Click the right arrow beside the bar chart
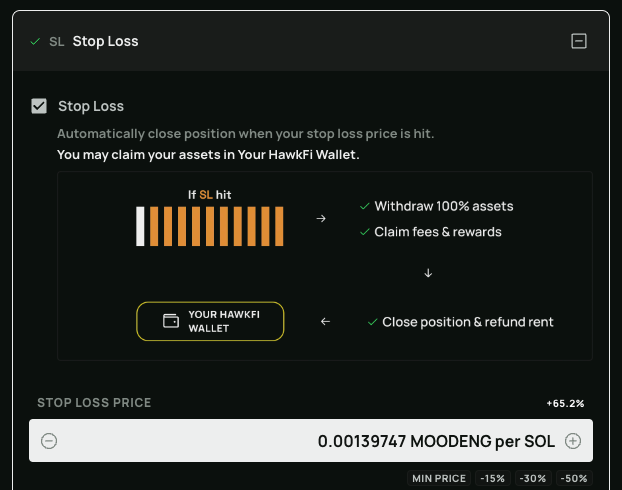The height and width of the screenshot is (490, 622). pos(321,218)
